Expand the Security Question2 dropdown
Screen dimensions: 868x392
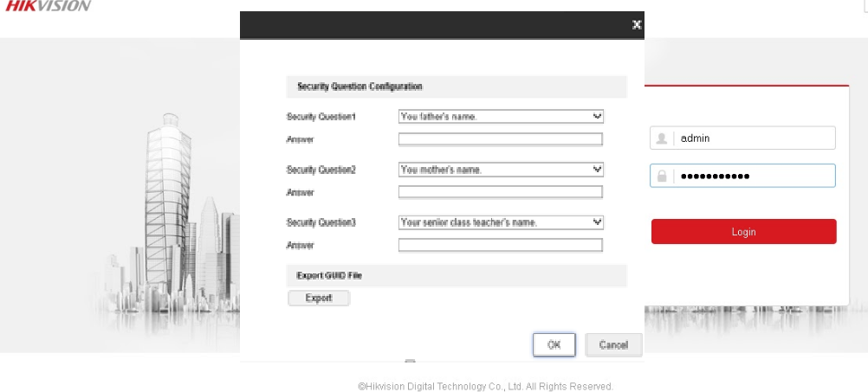point(501,170)
